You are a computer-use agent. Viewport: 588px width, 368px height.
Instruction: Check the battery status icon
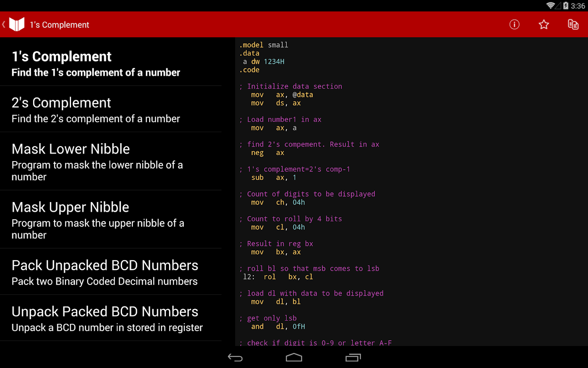pos(566,6)
